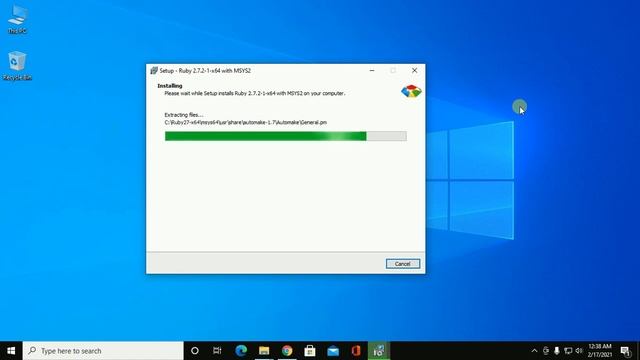Click the green installation progress bar

(x=285, y=136)
